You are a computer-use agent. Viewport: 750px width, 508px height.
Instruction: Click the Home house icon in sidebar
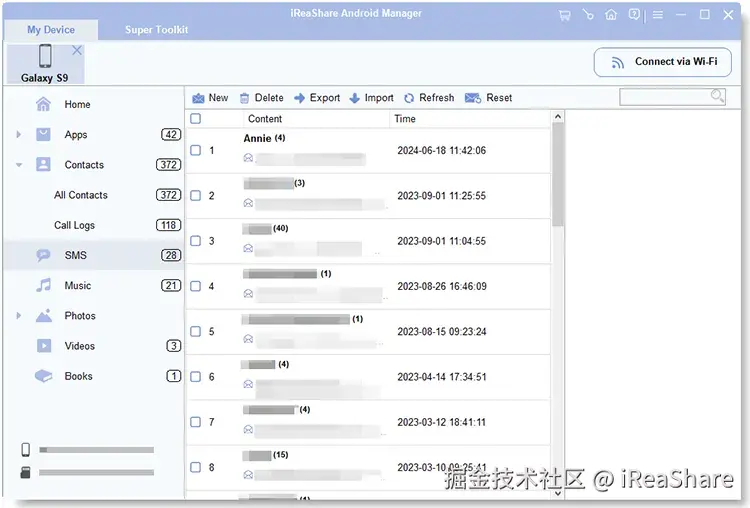click(x=44, y=104)
